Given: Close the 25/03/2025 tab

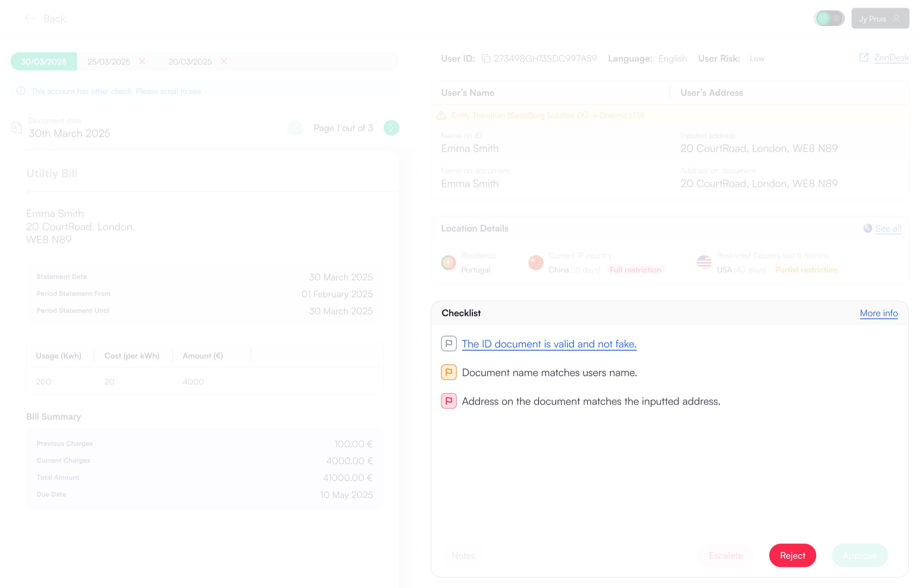Looking at the screenshot, I should (x=142, y=61).
